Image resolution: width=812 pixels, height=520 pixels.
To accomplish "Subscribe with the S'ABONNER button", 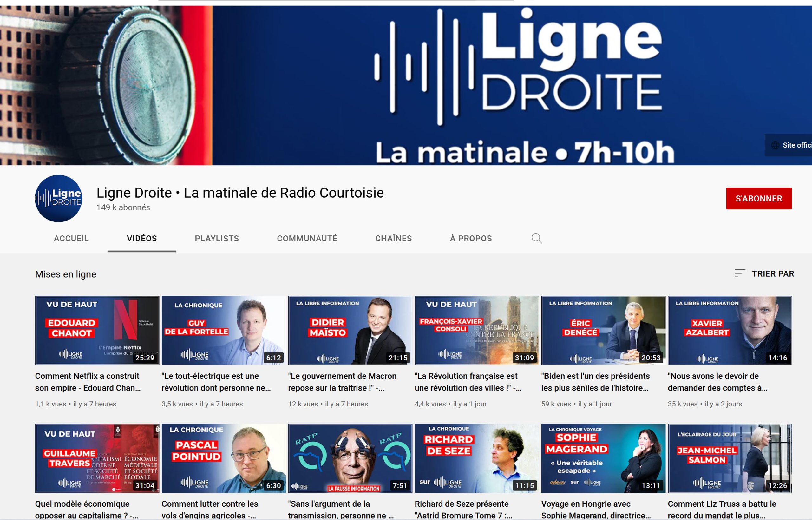I will coord(759,198).
